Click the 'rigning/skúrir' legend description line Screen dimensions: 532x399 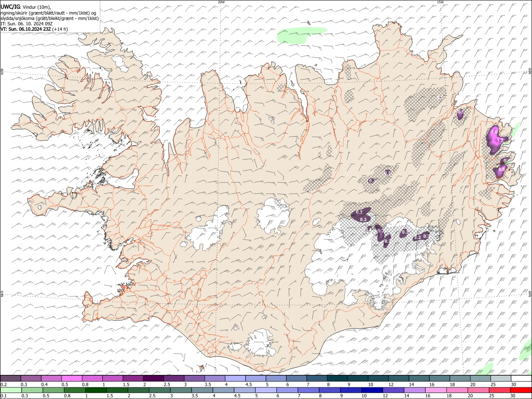[x=49, y=12]
